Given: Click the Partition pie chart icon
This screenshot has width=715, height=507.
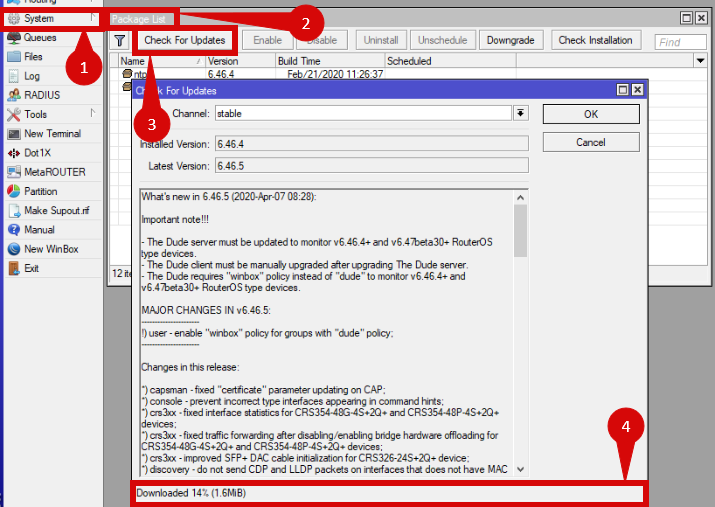Looking at the screenshot, I should [x=14, y=191].
